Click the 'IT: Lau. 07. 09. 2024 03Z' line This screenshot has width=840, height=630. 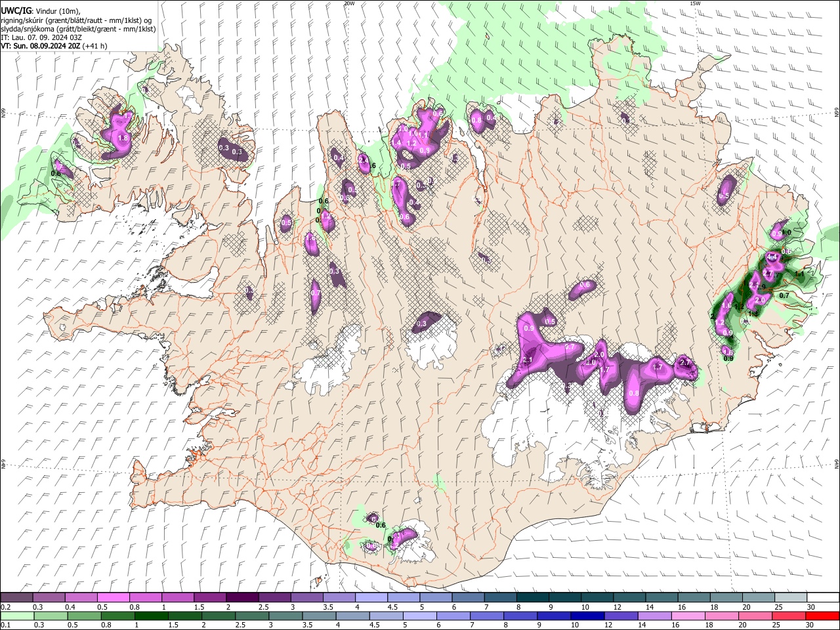click(41, 37)
